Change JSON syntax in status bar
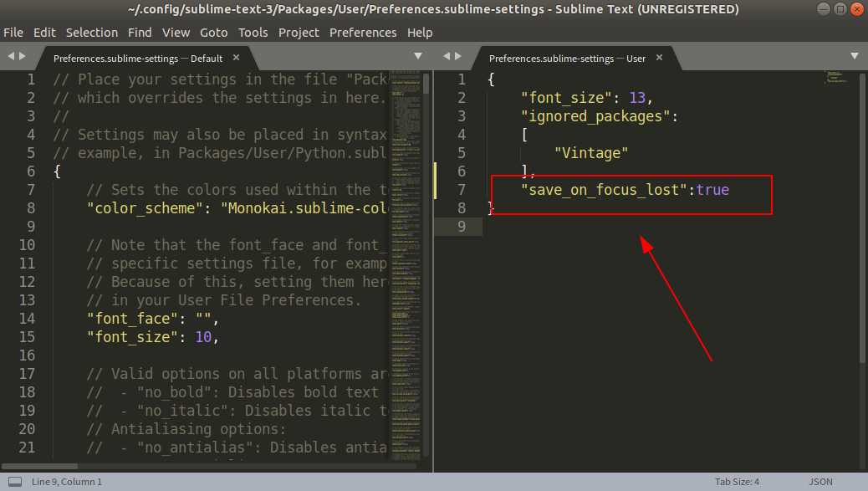Viewport: 868px width, 491px height. (820, 482)
